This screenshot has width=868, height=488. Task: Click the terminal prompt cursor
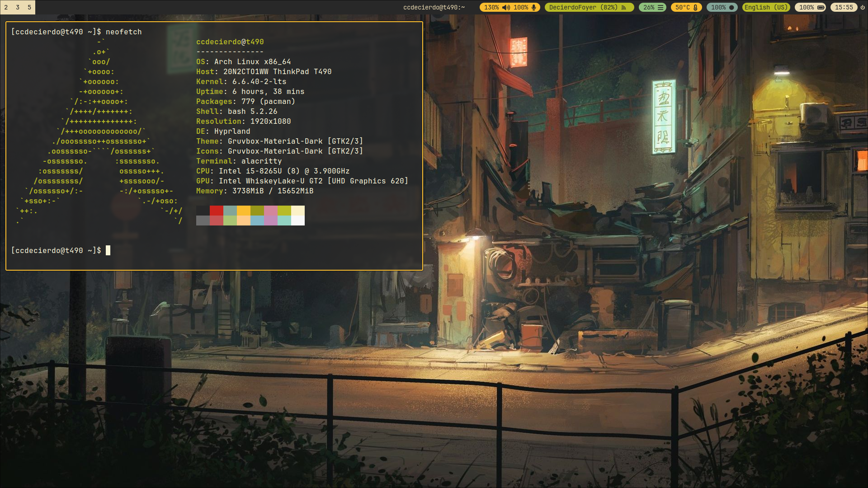click(108, 250)
